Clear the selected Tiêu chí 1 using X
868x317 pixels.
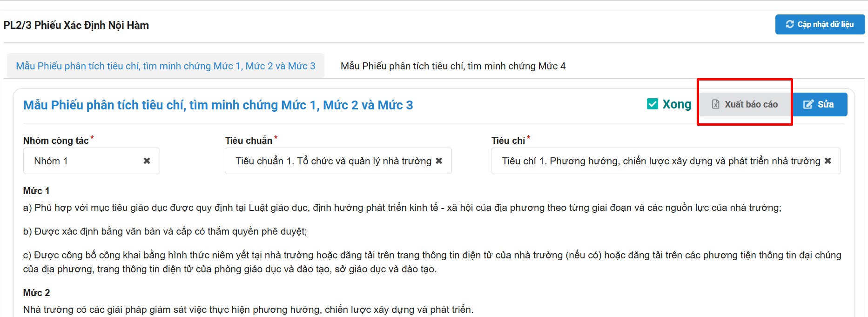coord(828,161)
